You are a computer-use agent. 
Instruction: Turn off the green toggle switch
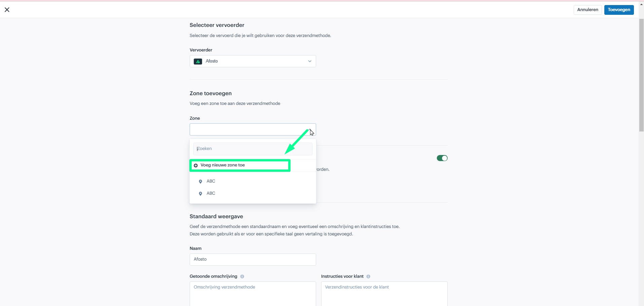(x=442, y=158)
